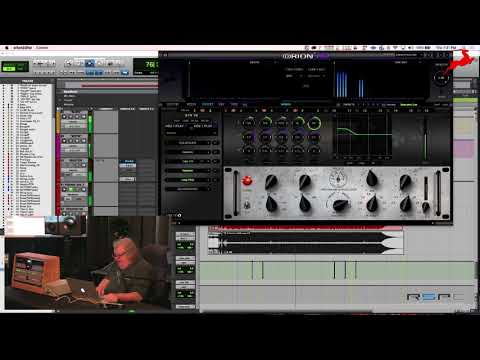The width and height of the screenshot is (480, 360).
Task: Select the highlighted Selector tool in Pro Tools
Action: 90,63
